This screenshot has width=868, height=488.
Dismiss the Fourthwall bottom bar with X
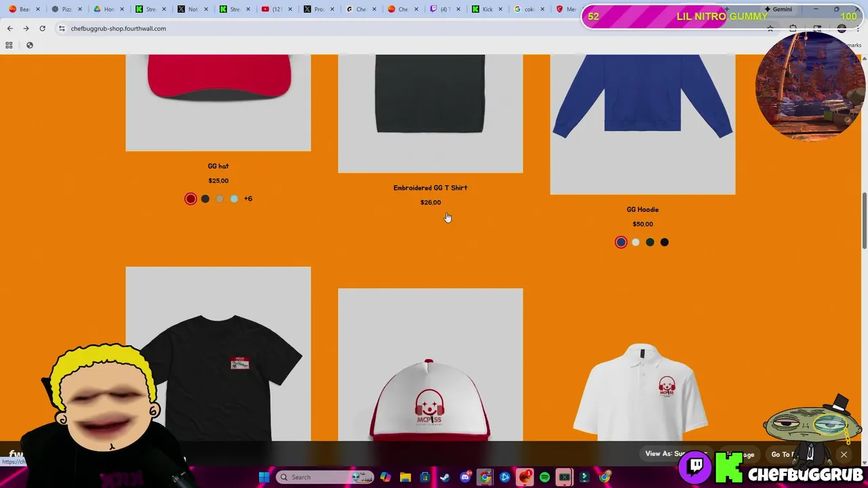click(x=844, y=454)
